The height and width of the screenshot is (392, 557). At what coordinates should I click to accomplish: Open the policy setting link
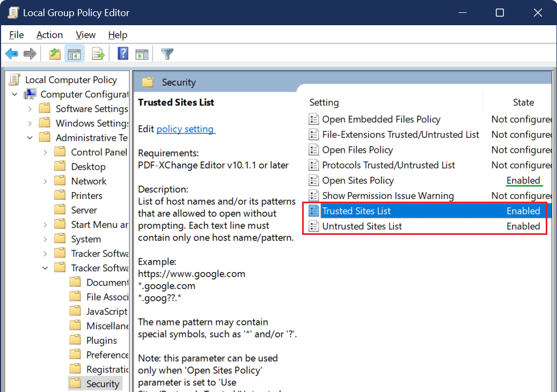coord(186,129)
